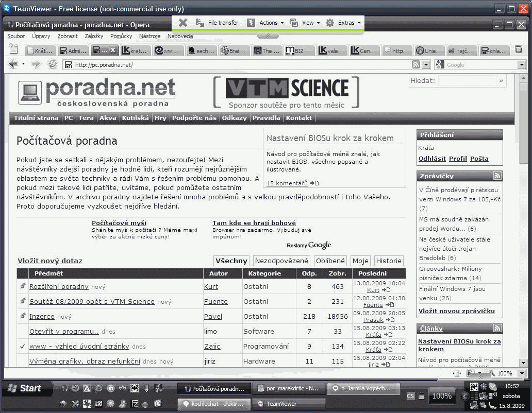The width and height of the screenshot is (532, 413).
Task: Open the Soubor menu in Opera
Action: [16, 36]
